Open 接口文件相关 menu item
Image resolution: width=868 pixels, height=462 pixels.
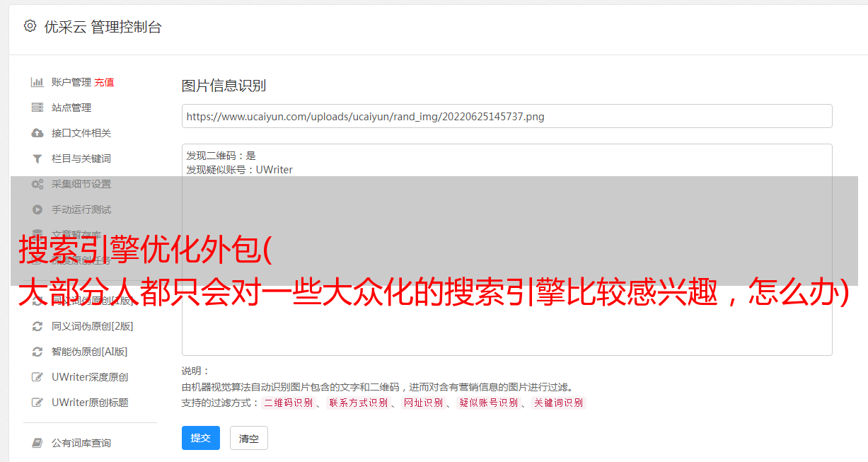point(81,133)
